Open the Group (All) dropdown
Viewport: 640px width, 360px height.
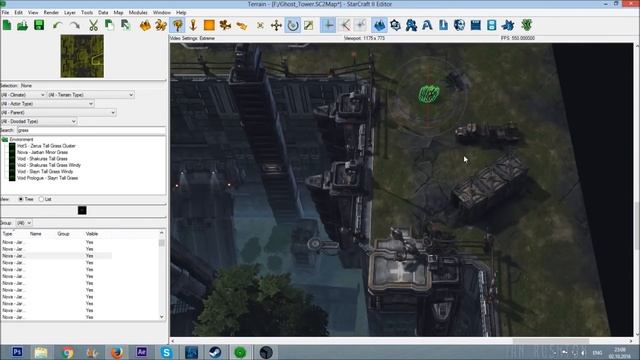(24, 223)
